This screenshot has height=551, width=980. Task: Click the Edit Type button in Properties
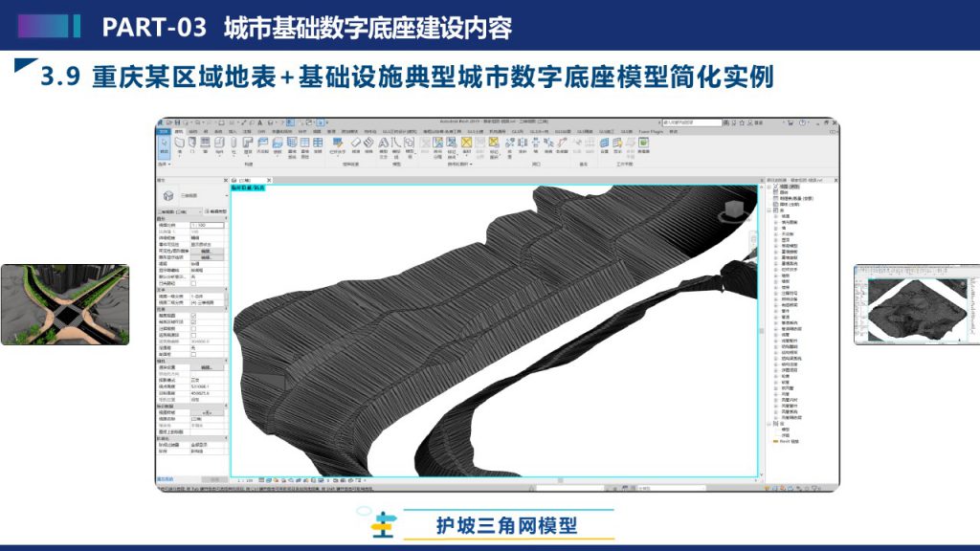[x=216, y=211]
